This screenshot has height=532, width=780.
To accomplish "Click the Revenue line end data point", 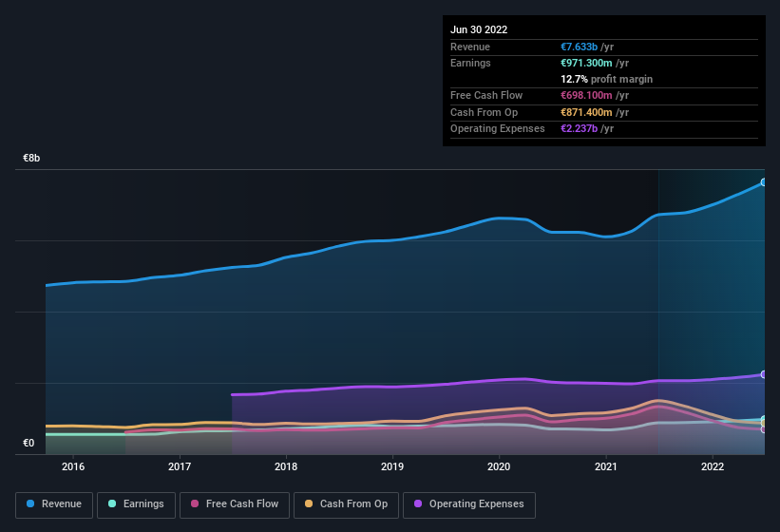I will pos(763,182).
